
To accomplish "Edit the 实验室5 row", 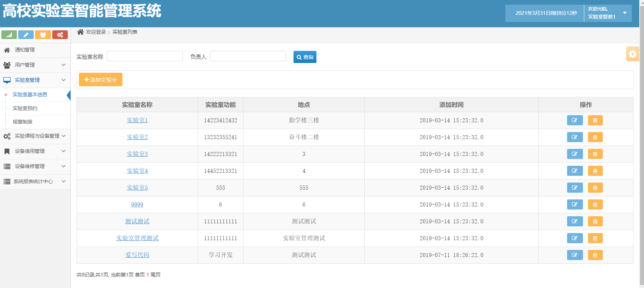I will pos(575,188).
